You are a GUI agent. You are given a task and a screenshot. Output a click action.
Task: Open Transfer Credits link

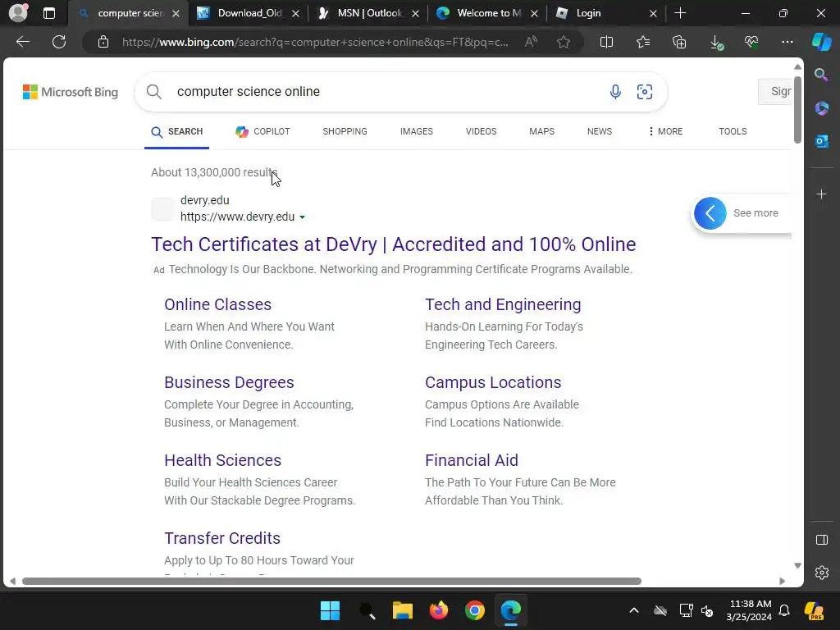(221, 538)
